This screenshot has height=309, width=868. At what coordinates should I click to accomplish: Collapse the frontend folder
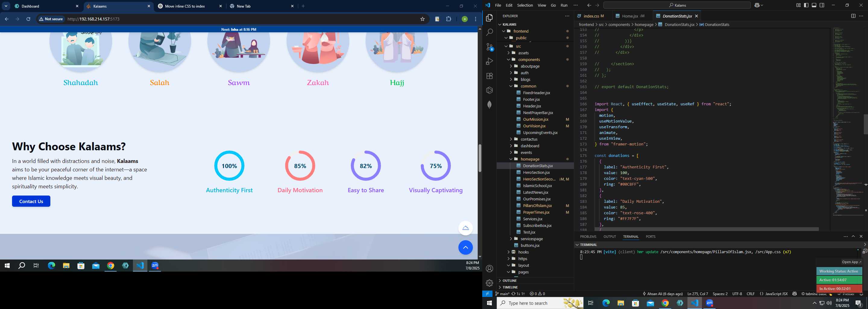pyautogui.click(x=504, y=31)
